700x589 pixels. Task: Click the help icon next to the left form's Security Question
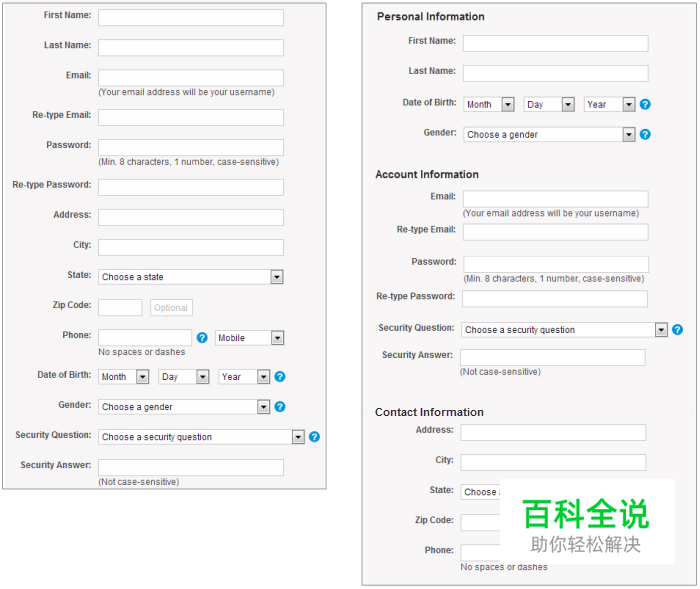tap(314, 437)
